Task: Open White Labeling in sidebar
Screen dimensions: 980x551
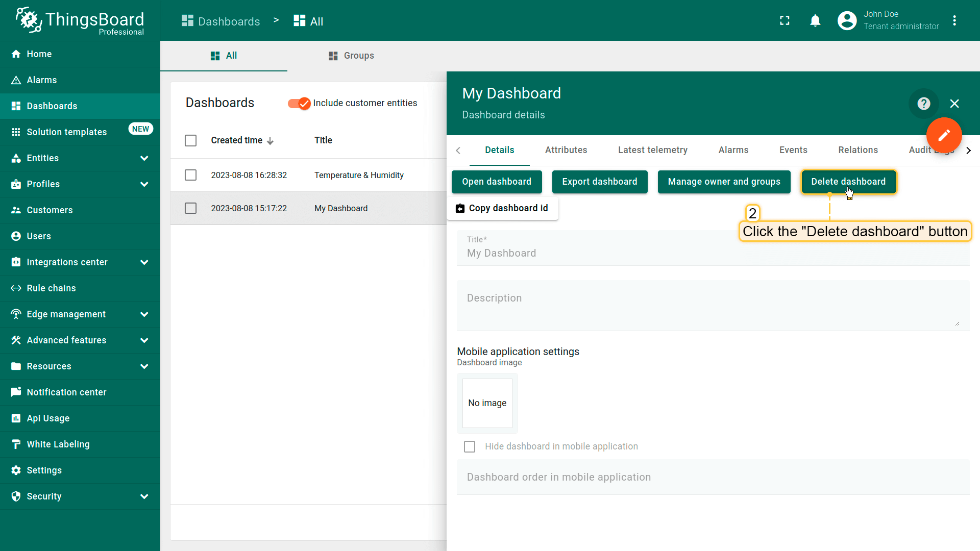Action: [x=58, y=444]
